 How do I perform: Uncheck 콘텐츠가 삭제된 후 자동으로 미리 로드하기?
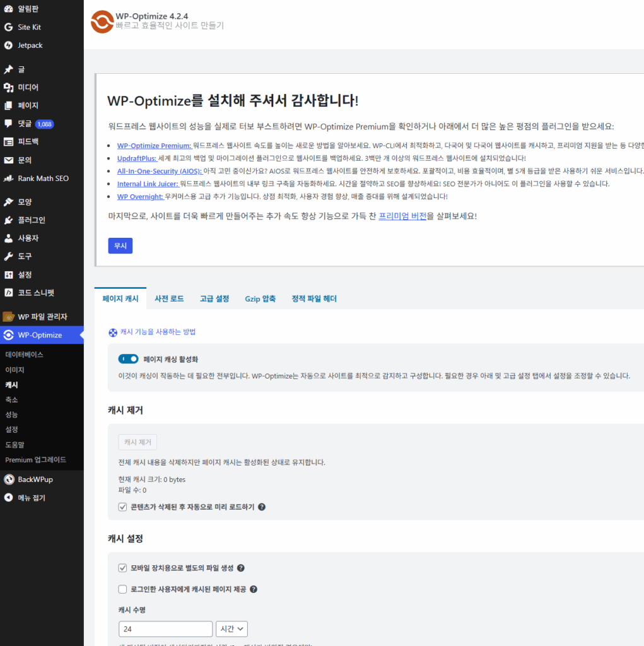point(122,507)
